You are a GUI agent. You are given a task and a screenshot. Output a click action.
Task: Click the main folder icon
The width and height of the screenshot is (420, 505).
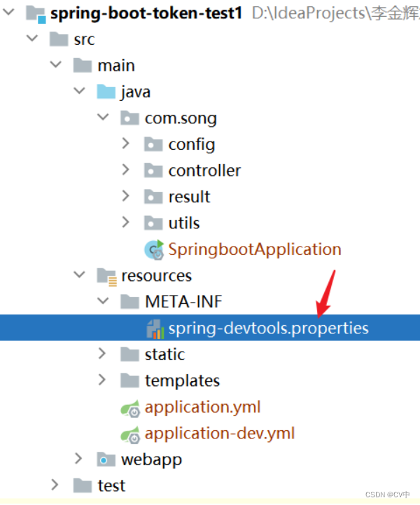pos(83,65)
